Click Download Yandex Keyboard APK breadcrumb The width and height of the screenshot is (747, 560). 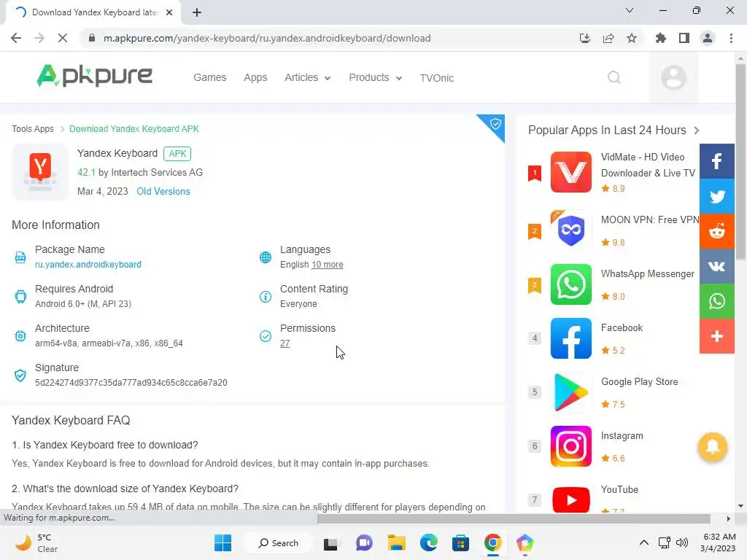tap(134, 129)
